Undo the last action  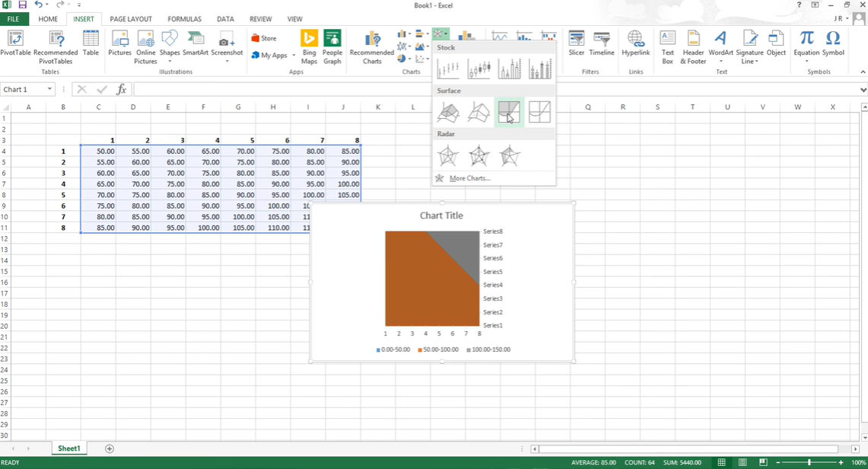pyautogui.click(x=38, y=5)
